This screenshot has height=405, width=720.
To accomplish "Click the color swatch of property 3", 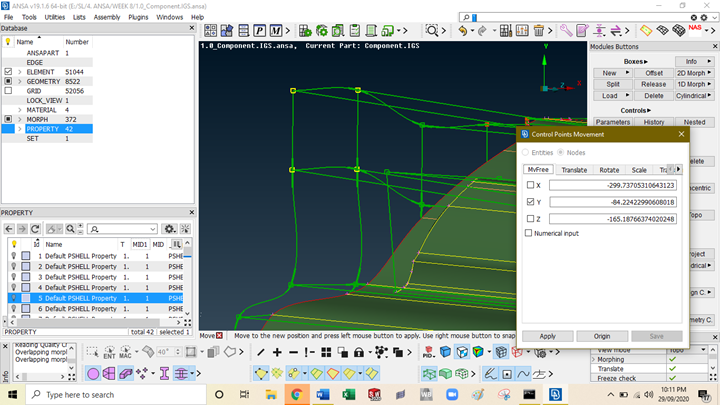I will click(26, 277).
